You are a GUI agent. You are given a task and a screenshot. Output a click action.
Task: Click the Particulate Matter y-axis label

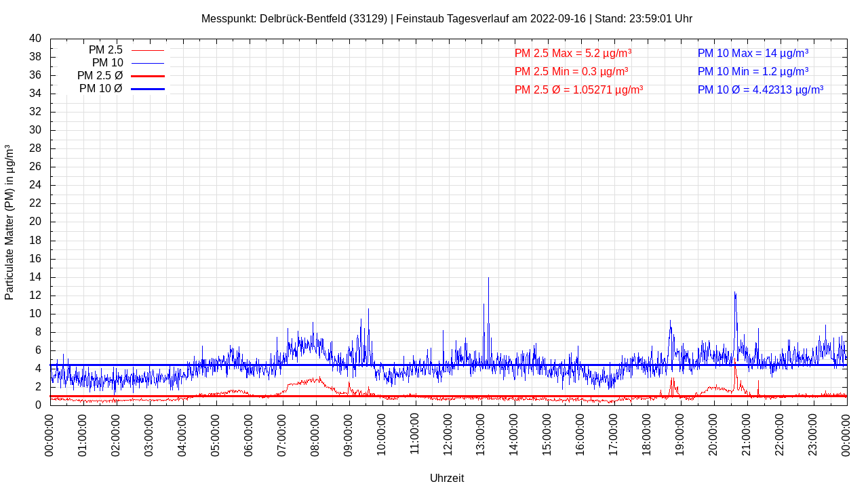point(9,222)
